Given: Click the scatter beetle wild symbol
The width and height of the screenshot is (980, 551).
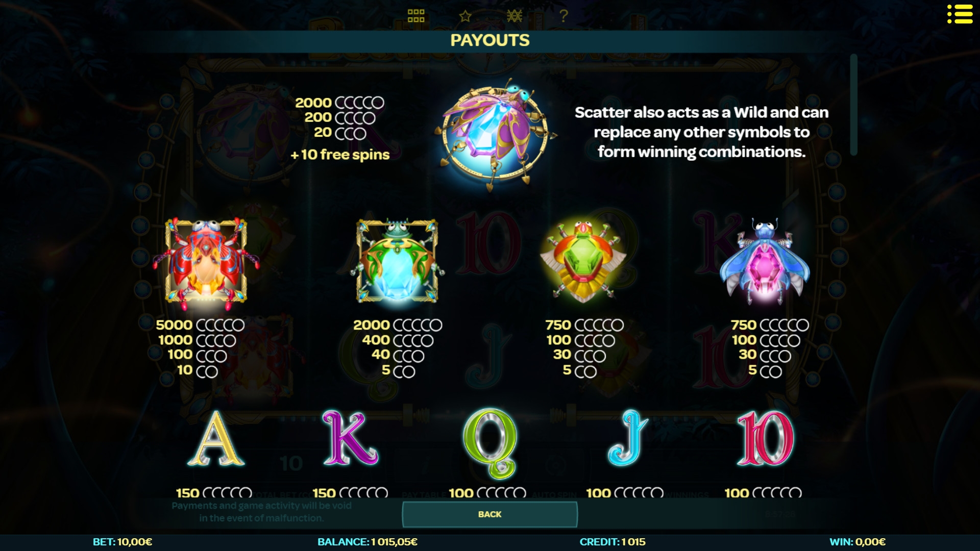Looking at the screenshot, I should pos(495,134).
